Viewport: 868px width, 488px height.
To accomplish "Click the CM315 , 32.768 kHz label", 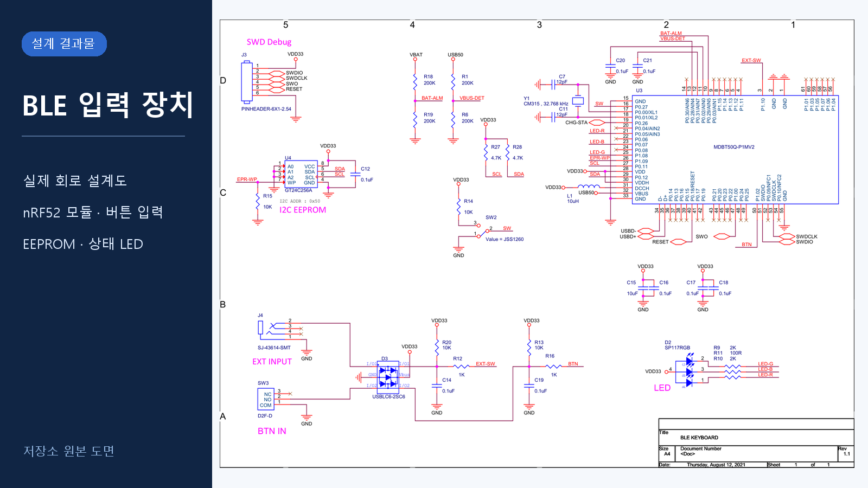I will (x=546, y=104).
